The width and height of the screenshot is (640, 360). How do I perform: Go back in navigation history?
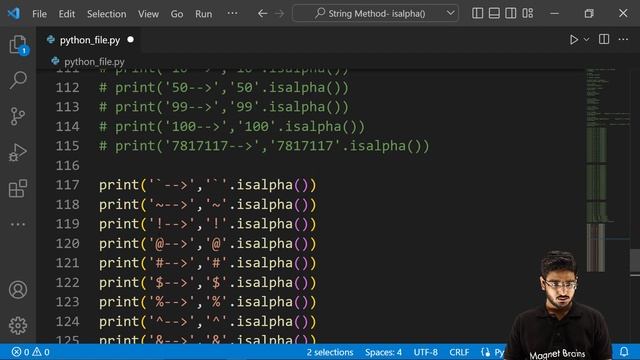pyautogui.click(x=262, y=13)
